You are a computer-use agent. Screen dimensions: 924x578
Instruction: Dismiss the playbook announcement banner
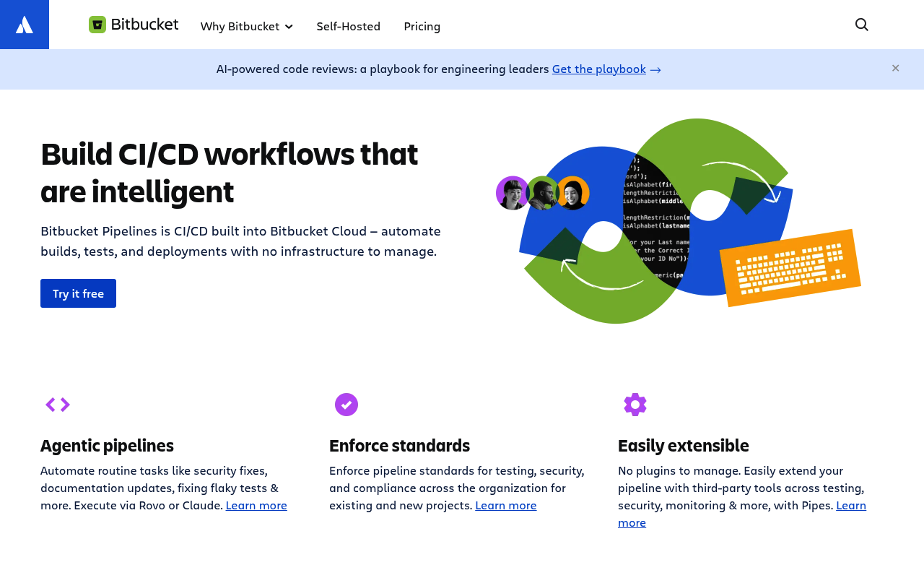pos(895,68)
